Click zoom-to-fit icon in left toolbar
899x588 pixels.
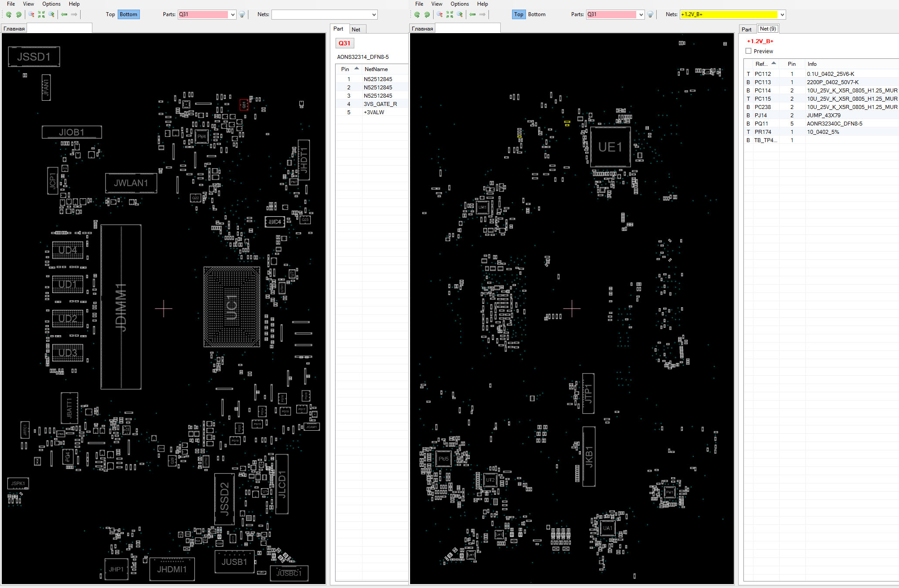pyautogui.click(x=41, y=14)
